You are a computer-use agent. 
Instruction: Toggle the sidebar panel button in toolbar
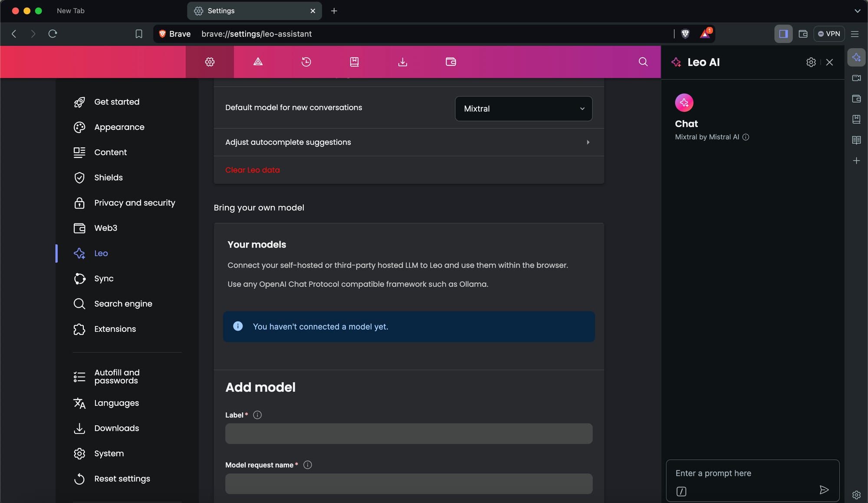pos(783,34)
